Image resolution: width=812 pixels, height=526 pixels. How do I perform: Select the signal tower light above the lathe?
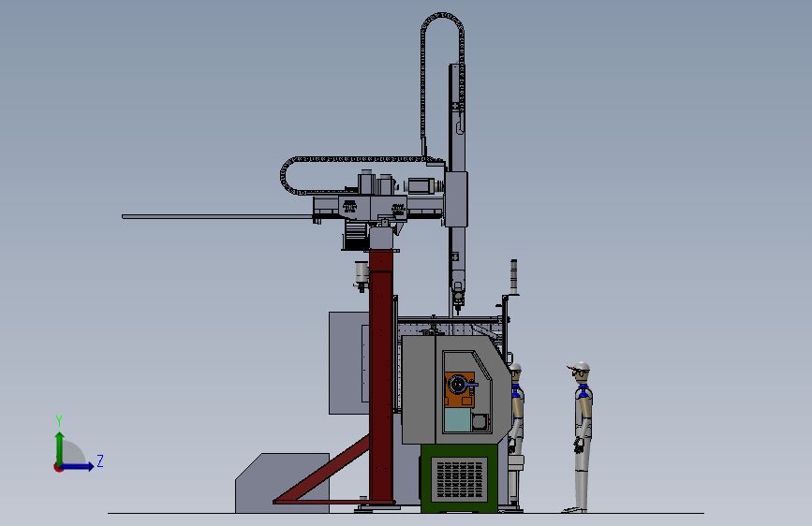click(514, 276)
